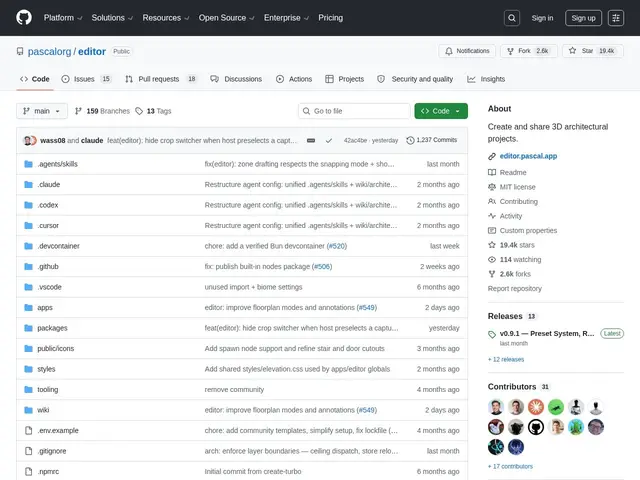Open the Solutions dropdown menu

click(112, 18)
